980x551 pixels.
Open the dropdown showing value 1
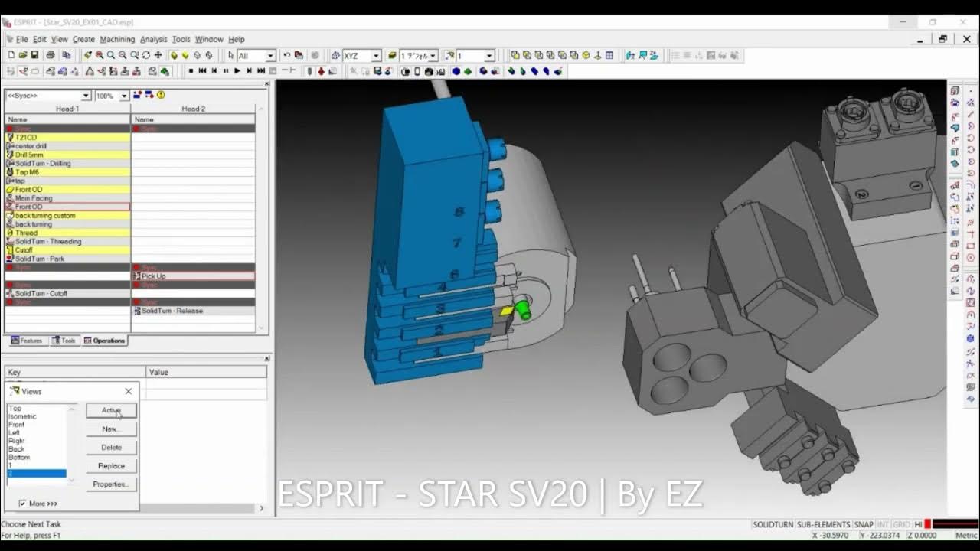coord(489,56)
